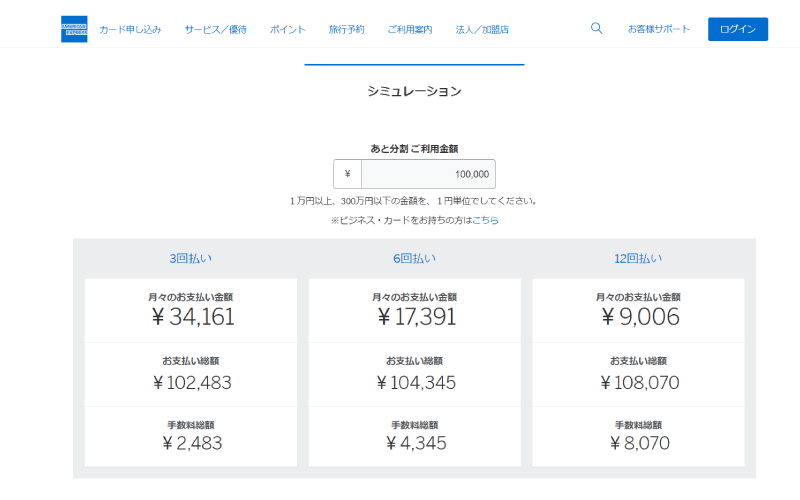Select the 6回払い heading
Image resolution: width=800 pixels, height=500 pixels.
414,258
